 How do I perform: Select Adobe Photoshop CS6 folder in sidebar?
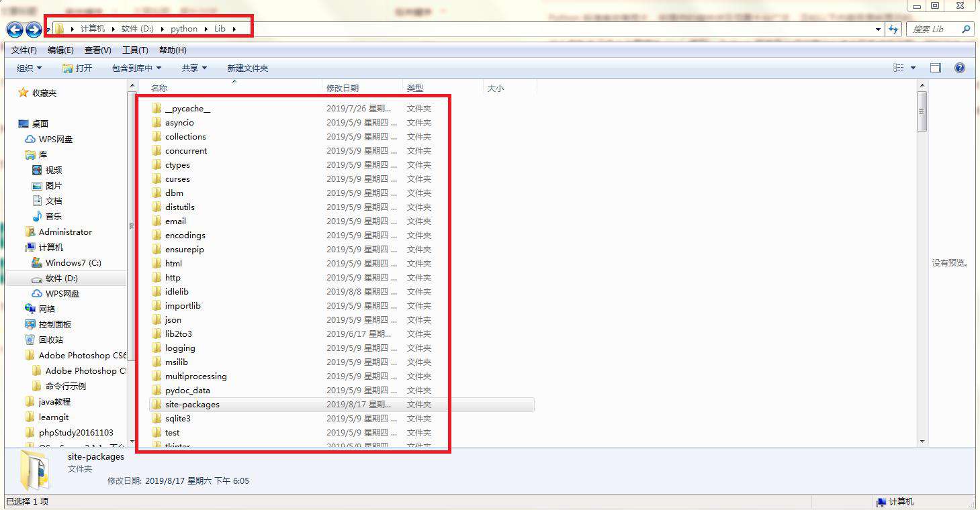[x=83, y=356]
